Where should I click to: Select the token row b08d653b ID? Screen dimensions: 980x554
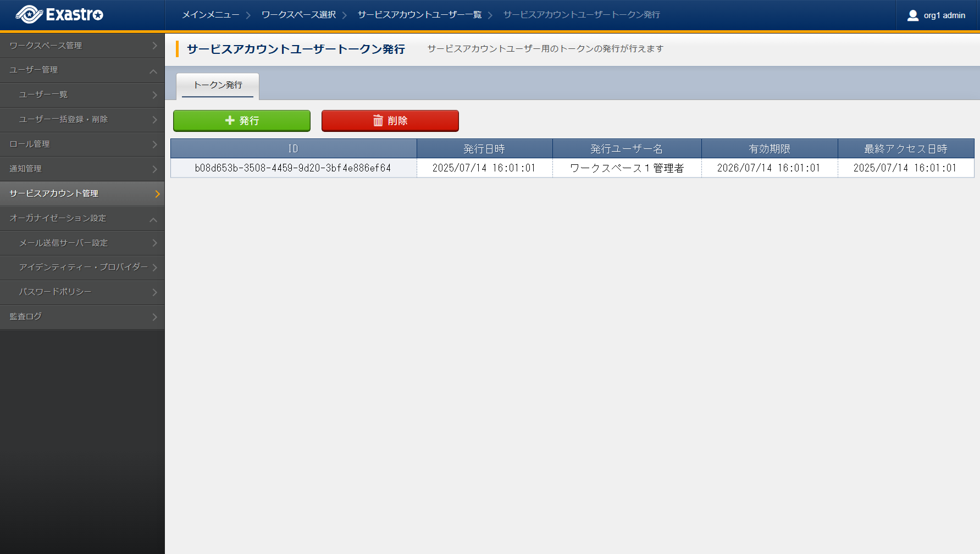[x=293, y=168]
